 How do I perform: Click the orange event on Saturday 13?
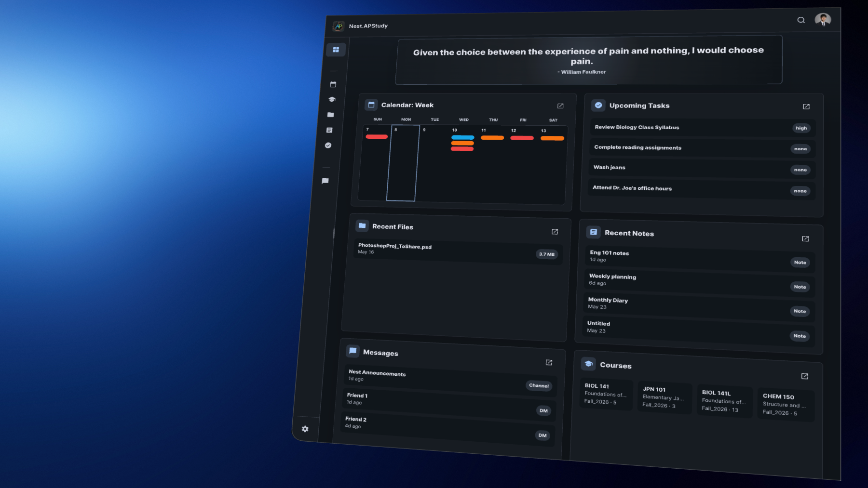553,138
